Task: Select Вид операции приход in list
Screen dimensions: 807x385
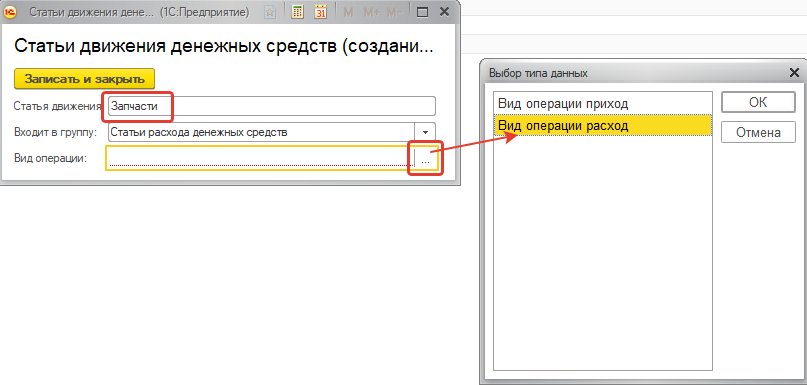Action: 602,103
